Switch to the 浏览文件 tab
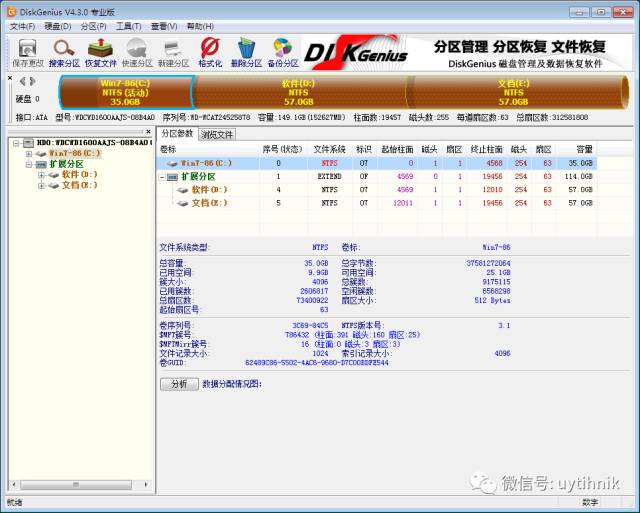640x513 pixels. coord(217,134)
